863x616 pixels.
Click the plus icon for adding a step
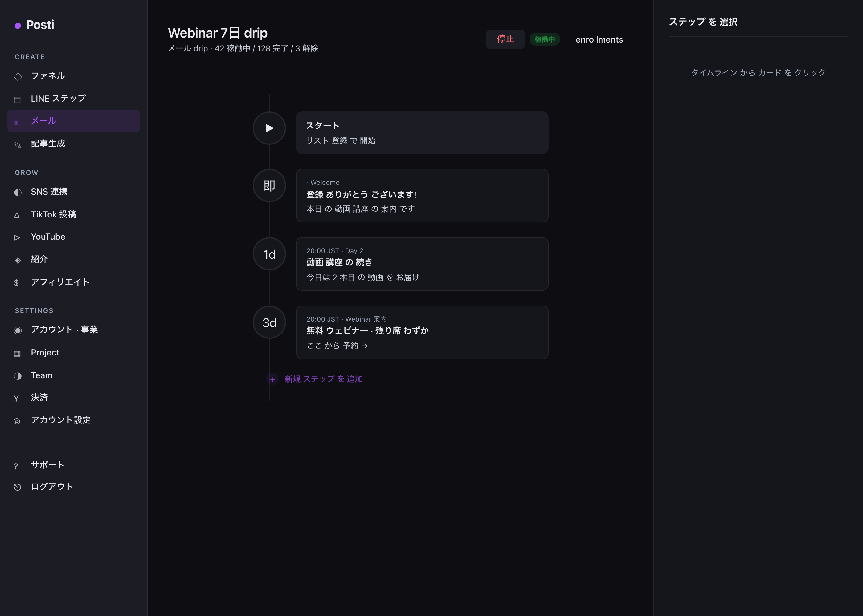coord(272,379)
